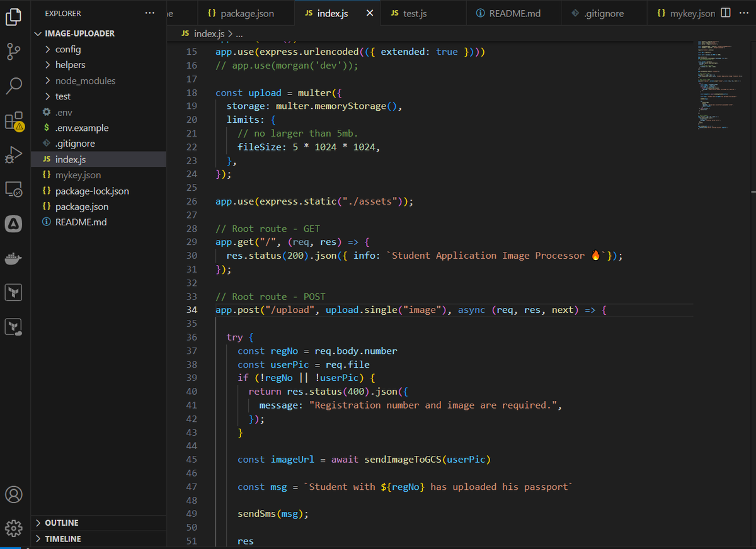756x549 pixels.
Task: Expand the OUTLINE section
Action: pyautogui.click(x=99, y=523)
